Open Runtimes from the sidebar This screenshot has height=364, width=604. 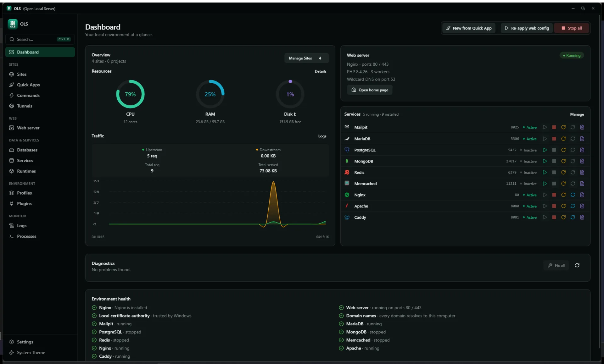(x=40, y=171)
